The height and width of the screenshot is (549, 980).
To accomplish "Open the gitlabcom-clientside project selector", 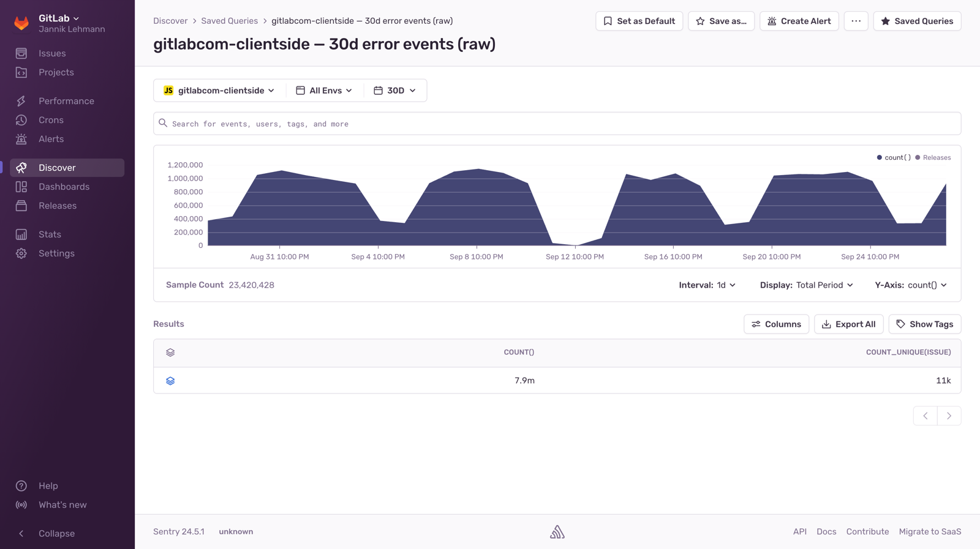I will tap(219, 91).
